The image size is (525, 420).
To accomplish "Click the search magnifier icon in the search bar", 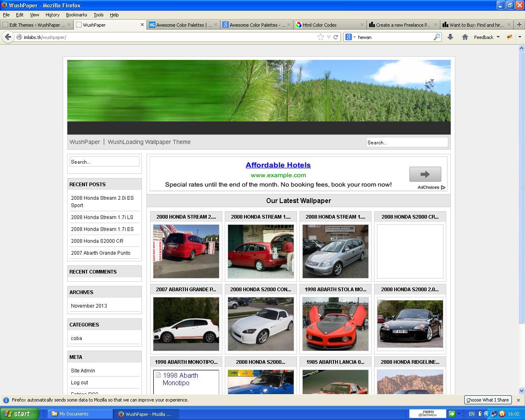I will point(436,37).
